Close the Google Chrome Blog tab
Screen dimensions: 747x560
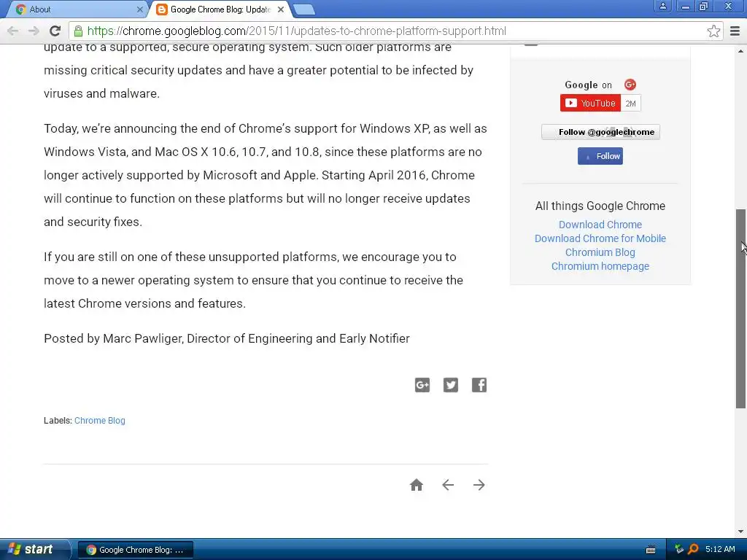[281, 9]
